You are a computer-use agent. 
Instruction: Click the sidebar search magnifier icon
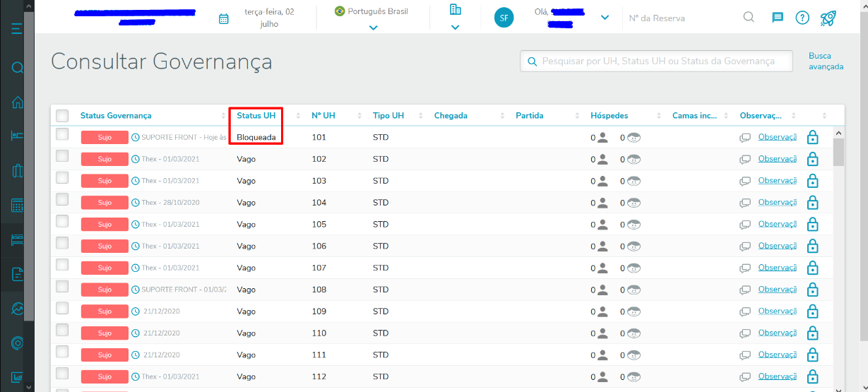(x=17, y=68)
